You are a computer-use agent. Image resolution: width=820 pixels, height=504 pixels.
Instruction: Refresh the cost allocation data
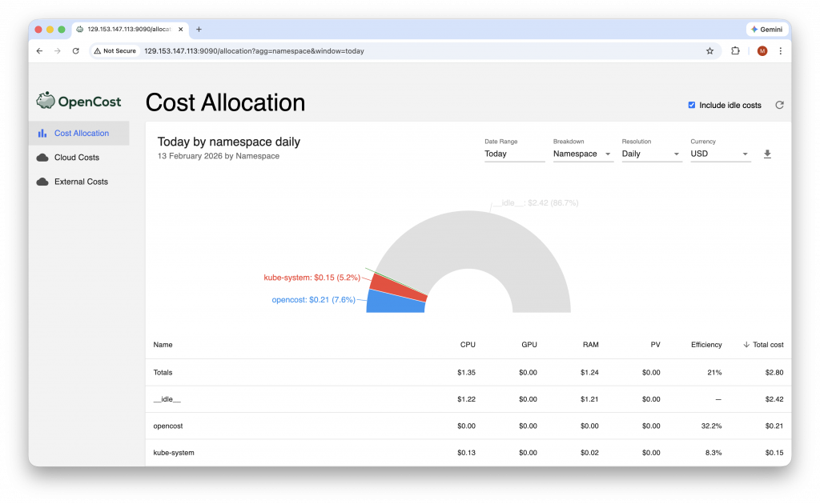(779, 105)
